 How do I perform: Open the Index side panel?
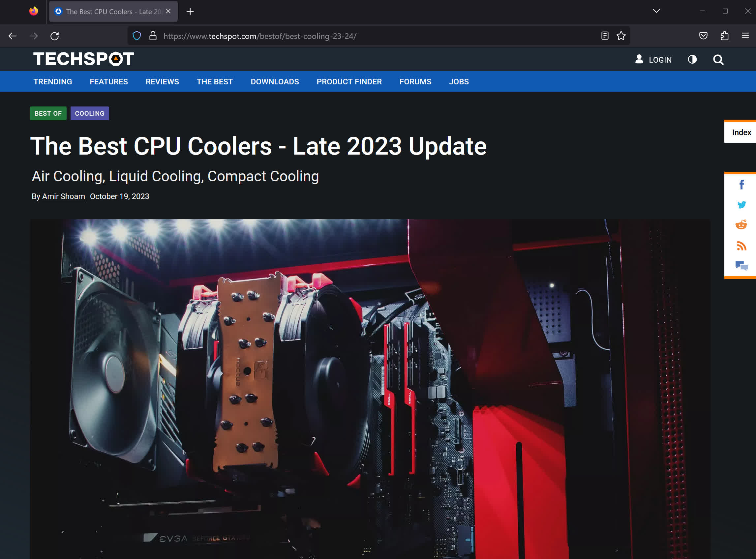click(741, 132)
